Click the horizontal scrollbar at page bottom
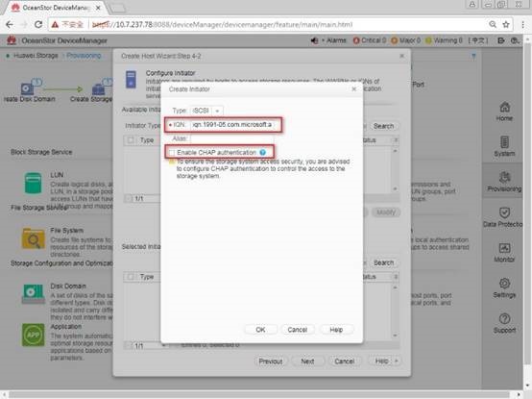The height and width of the screenshot is (399, 532). [x=260, y=394]
